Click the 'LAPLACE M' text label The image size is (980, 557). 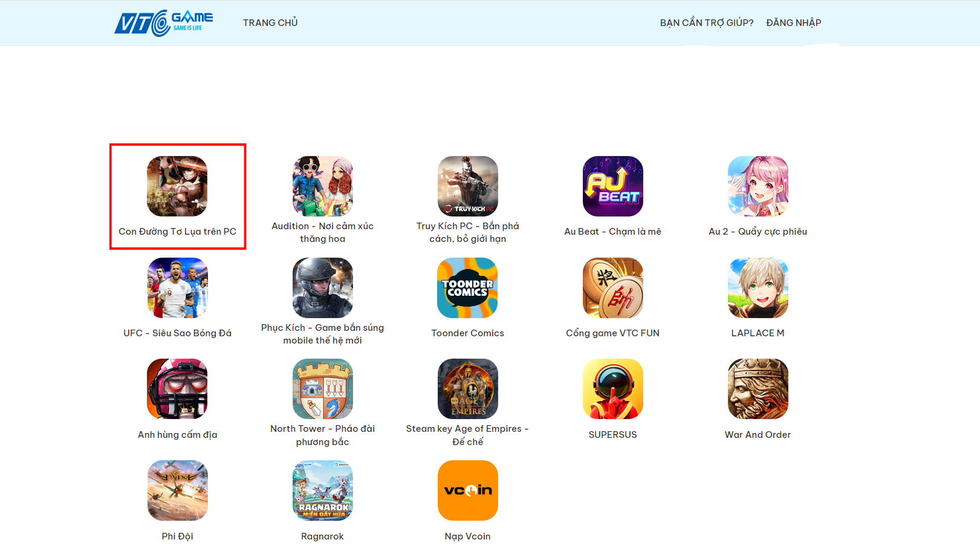[x=758, y=333]
